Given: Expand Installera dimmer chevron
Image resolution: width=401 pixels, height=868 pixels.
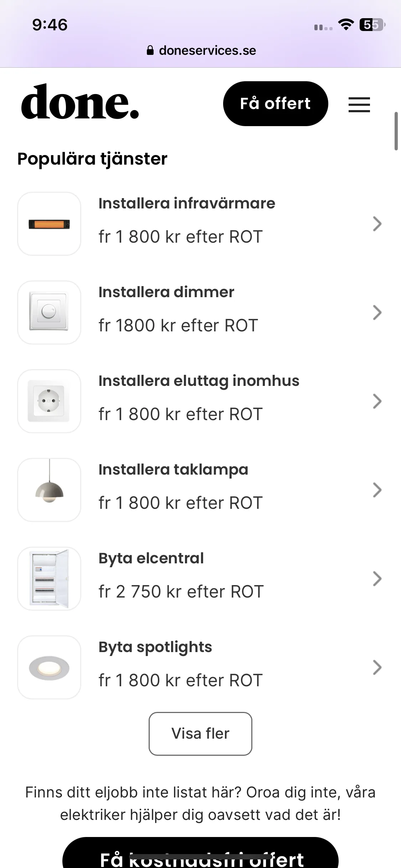Looking at the screenshot, I should click(377, 312).
